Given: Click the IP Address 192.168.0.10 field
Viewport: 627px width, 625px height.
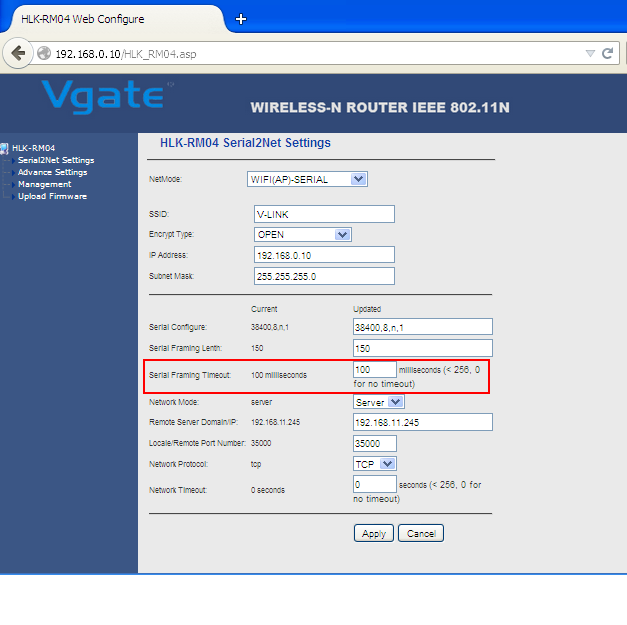Looking at the screenshot, I should tap(324, 255).
